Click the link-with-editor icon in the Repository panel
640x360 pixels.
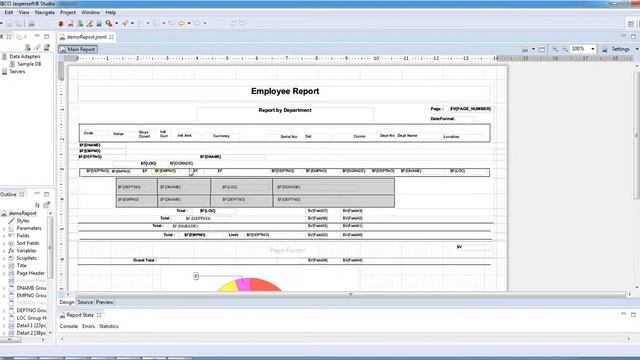37,48
